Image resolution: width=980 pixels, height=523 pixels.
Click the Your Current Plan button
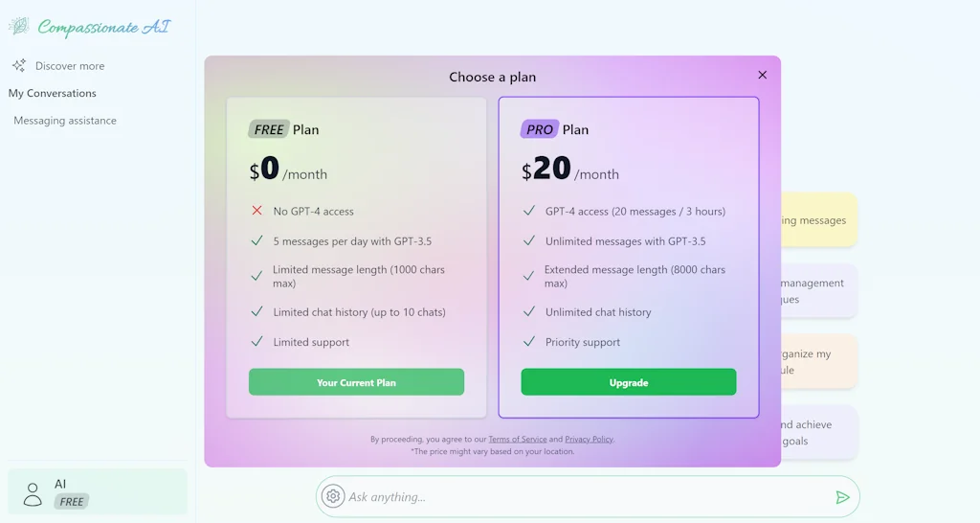click(356, 382)
